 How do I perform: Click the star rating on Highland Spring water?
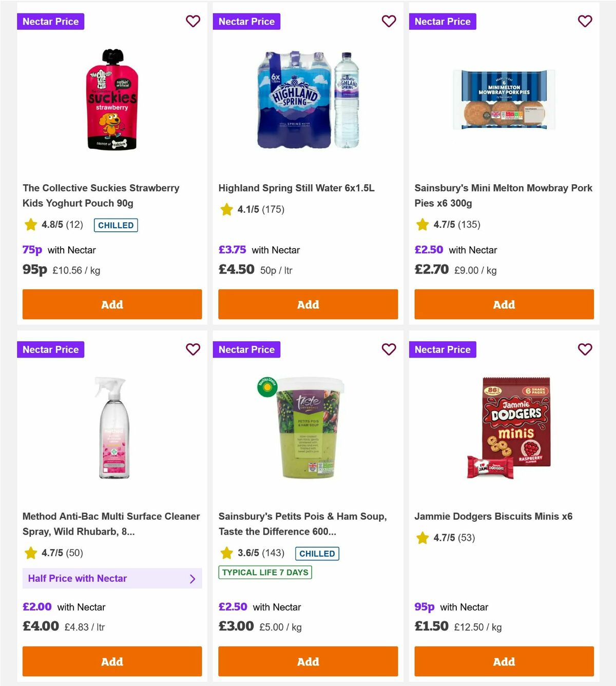226,209
